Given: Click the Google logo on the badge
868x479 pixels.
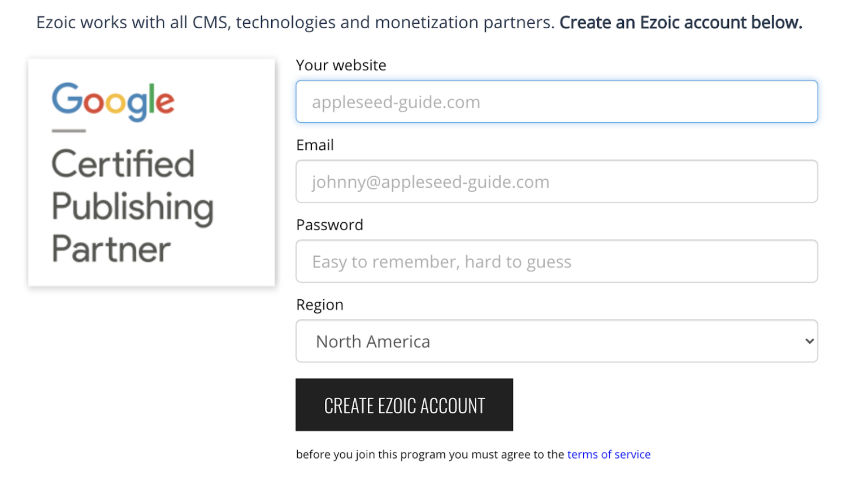Looking at the screenshot, I should click(112, 102).
